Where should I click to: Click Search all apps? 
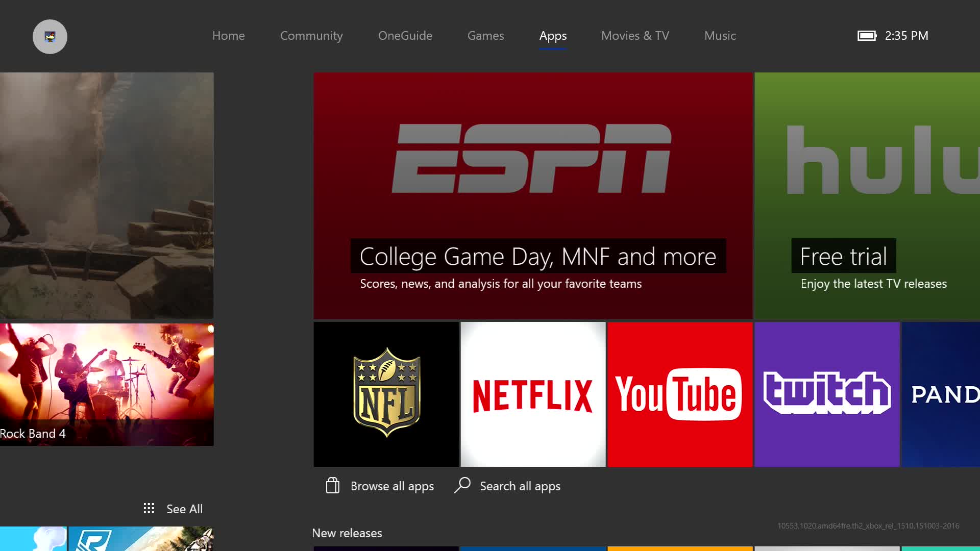[x=520, y=486]
